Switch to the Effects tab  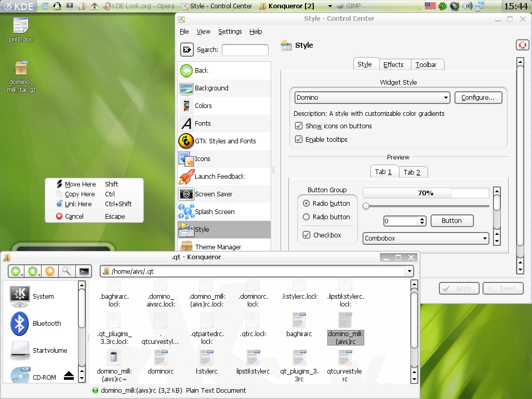point(394,64)
